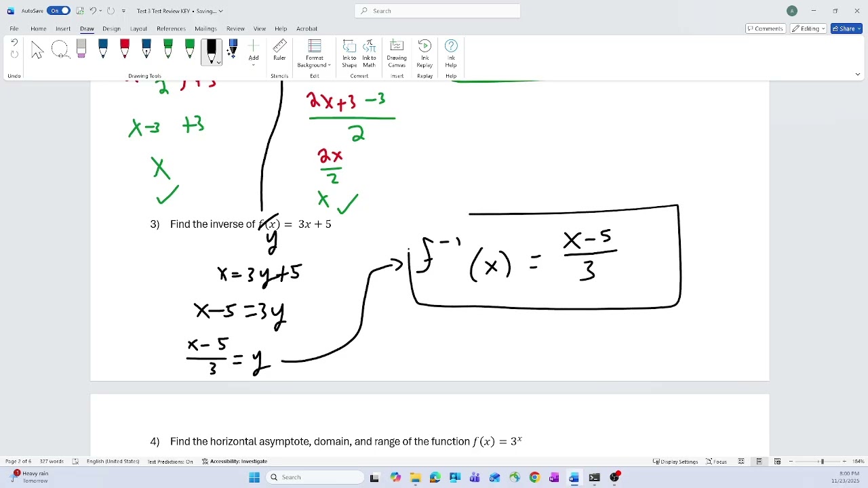
Task: Open the View tab
Action: [x=260, y=28]
